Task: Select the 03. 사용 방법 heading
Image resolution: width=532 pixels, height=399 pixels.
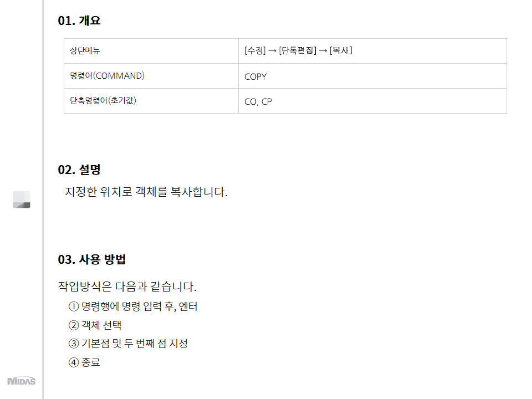Action: [x=91, y=259]
